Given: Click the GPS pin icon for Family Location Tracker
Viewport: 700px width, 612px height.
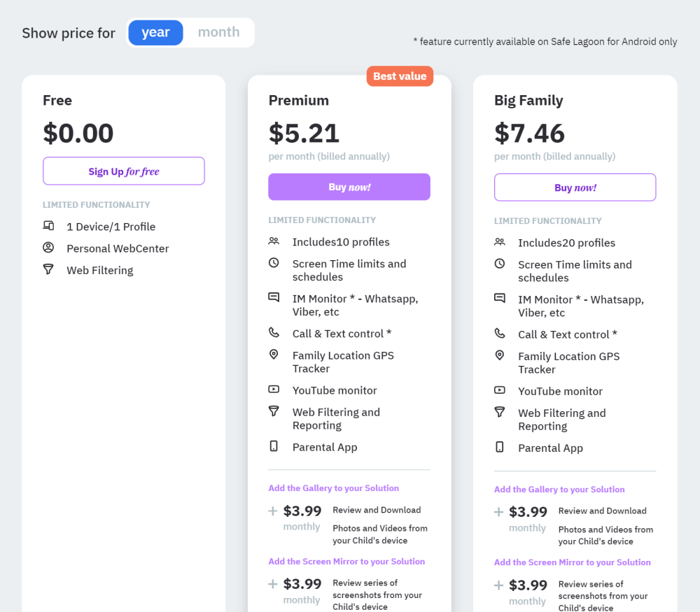Looking at the screenshot, I should (x=274, y=355).
